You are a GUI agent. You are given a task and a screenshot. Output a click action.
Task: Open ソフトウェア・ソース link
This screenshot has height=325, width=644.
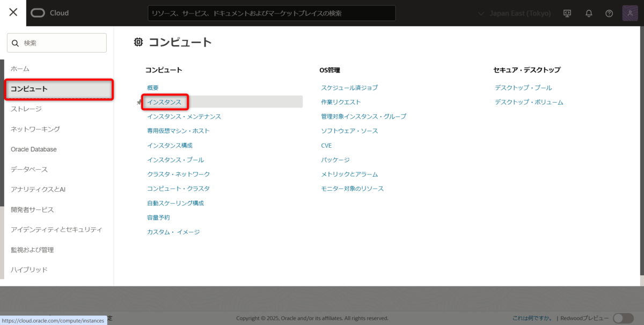click(x=349, y=131)
